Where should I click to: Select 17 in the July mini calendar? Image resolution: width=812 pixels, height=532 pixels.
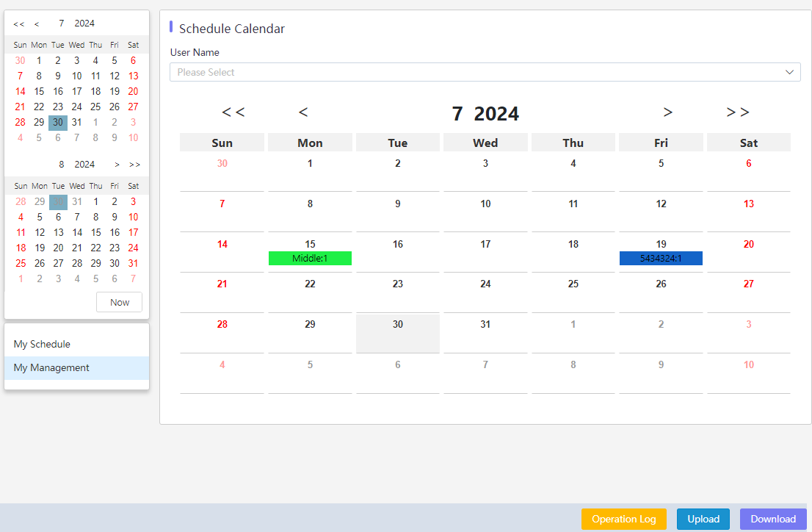pyautogui.click(x=76, y=91)
